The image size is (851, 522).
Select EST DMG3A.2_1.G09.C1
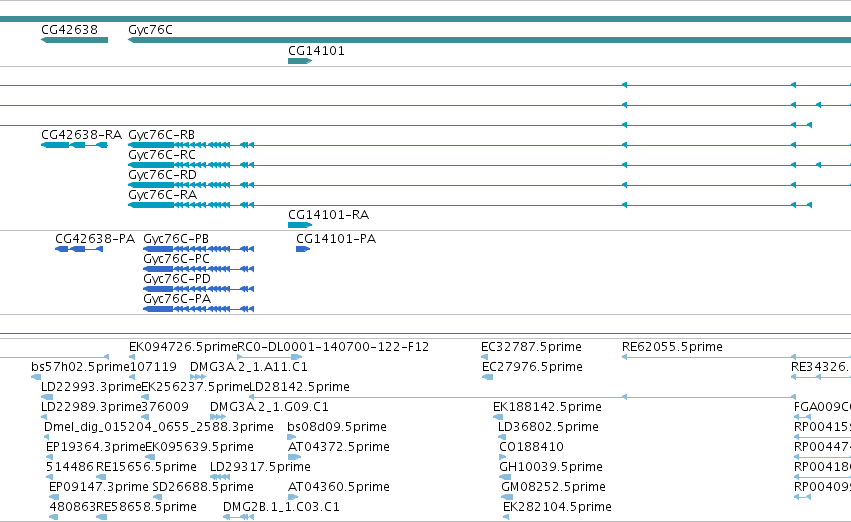[x=269, y=407]
